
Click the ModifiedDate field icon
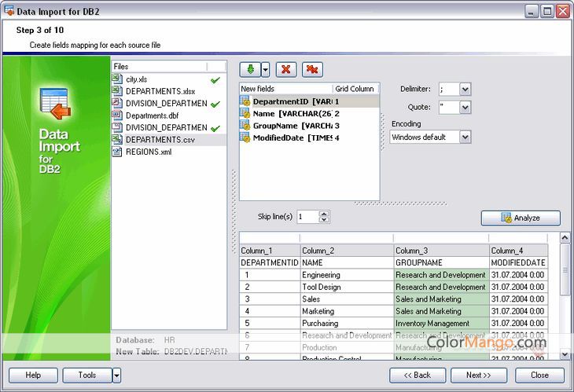point(245,137)
